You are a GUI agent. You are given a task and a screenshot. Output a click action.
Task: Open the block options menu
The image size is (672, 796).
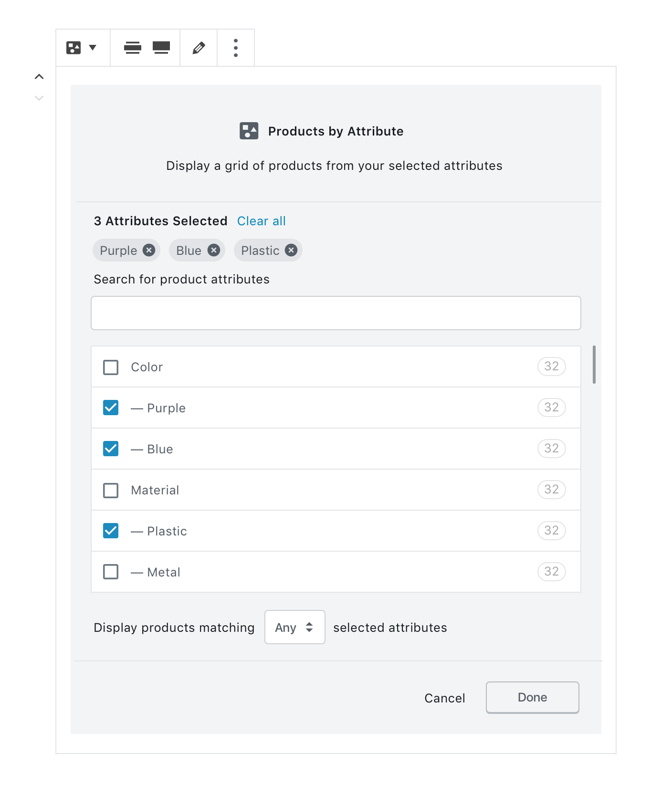236,47
